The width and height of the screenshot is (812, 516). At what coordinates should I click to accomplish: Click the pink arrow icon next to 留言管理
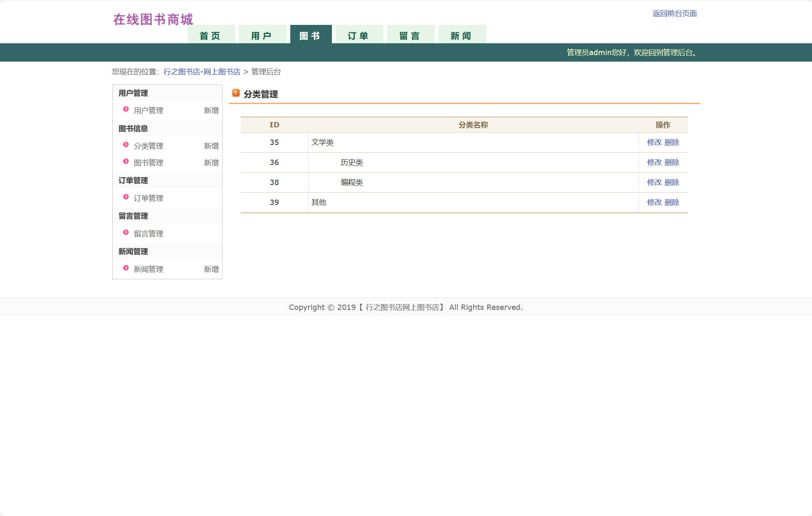[x=125, y=233]
